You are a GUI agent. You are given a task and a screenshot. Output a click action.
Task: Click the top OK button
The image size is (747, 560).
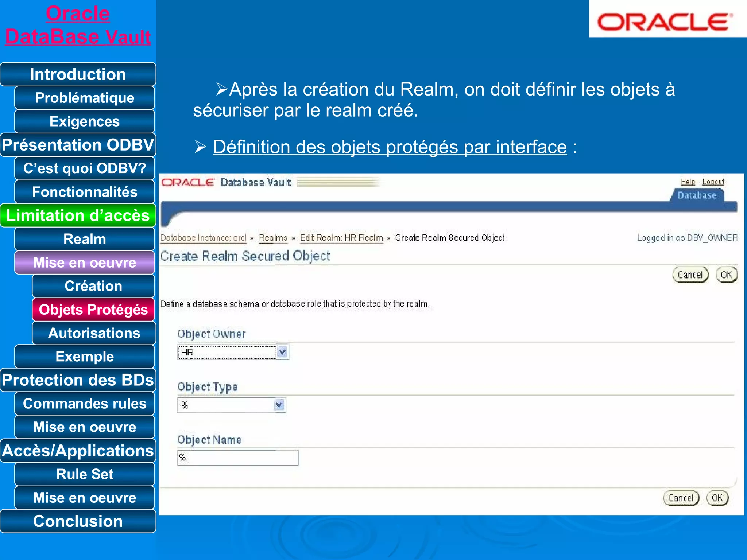727,275
